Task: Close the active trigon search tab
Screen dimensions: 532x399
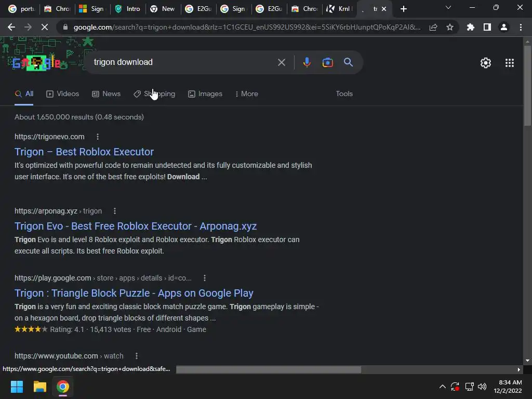Action: click(384, 9)
